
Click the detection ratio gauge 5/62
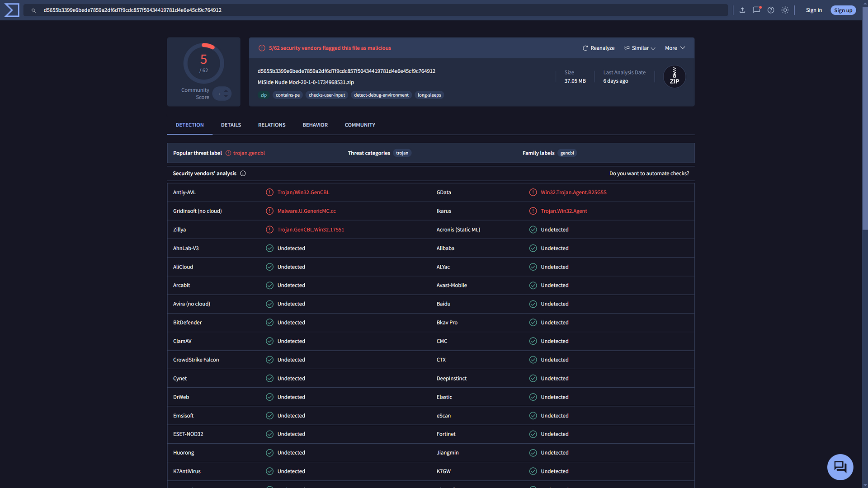(203, 63)
